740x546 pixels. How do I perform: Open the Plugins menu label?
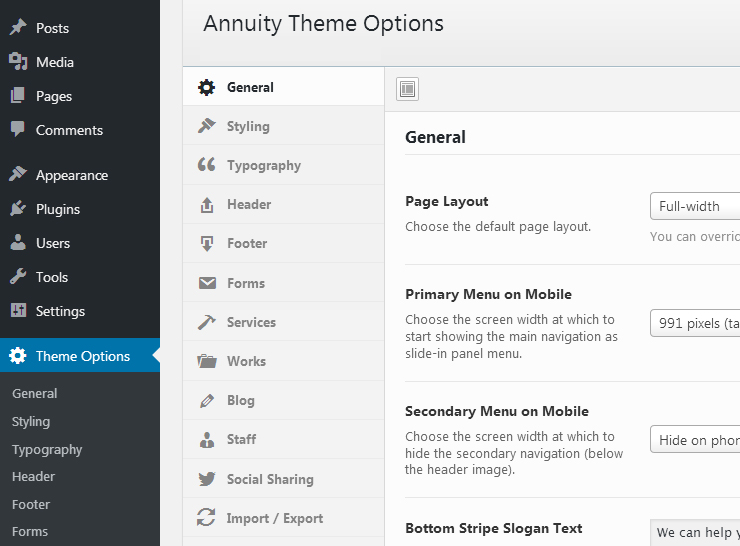(x=58, y=210)
